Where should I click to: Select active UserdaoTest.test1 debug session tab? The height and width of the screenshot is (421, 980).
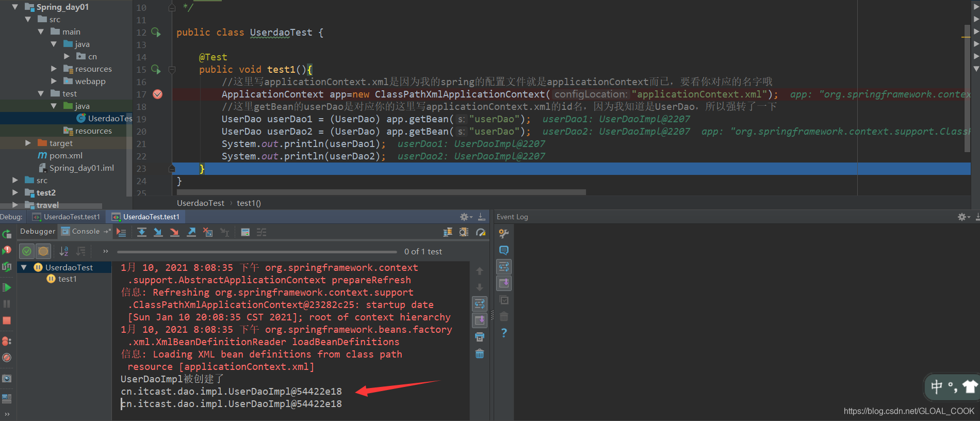coord(146,217)
